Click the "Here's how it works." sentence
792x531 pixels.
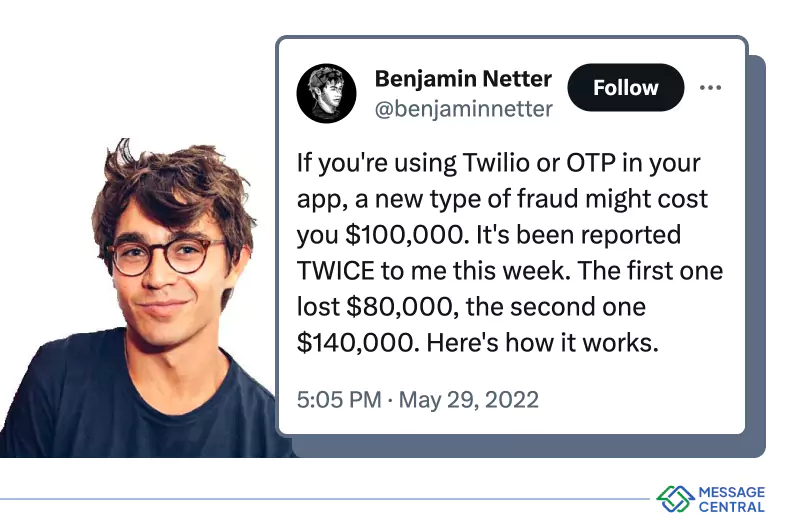tap(542, 343)
